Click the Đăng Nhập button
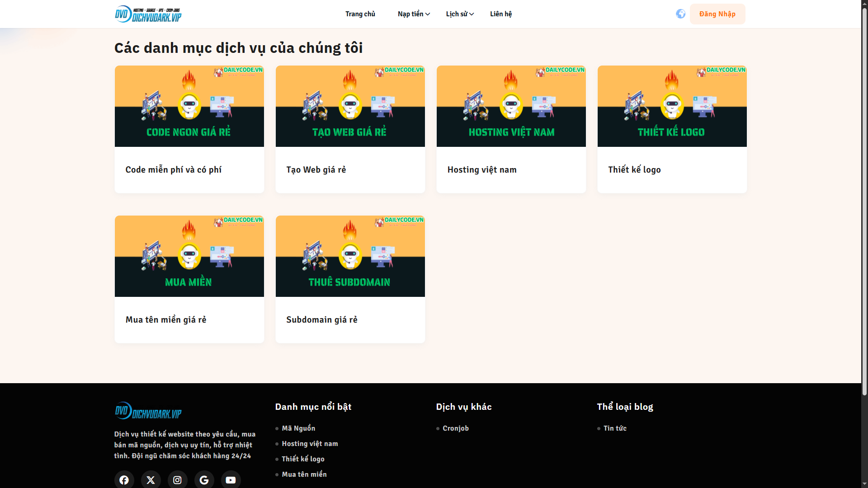This screenshot has height=488, width=868. (717, 14)
